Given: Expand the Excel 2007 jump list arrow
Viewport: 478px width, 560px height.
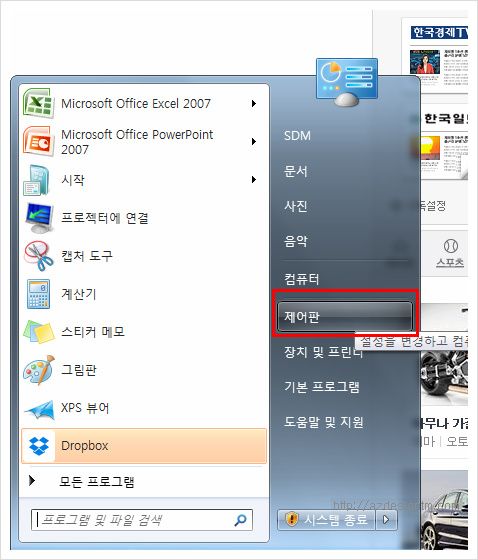Looking at the screenshot, I should (254, 104).
